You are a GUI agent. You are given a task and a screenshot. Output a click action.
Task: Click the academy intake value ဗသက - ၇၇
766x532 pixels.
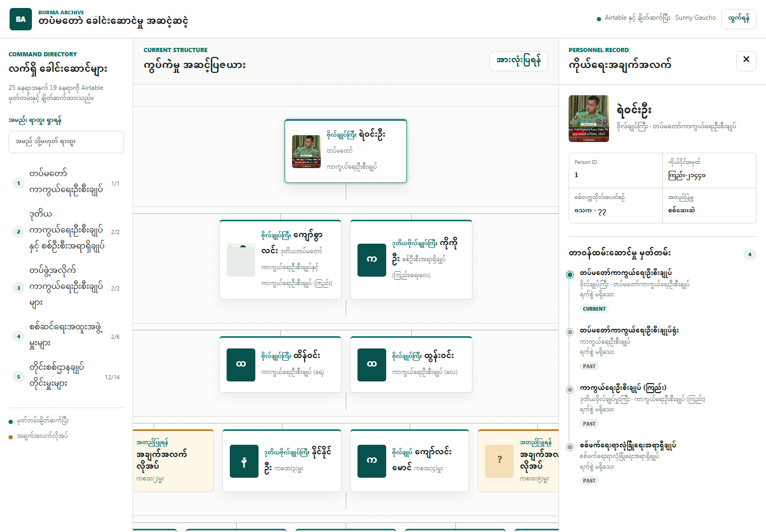coord(590,211)
